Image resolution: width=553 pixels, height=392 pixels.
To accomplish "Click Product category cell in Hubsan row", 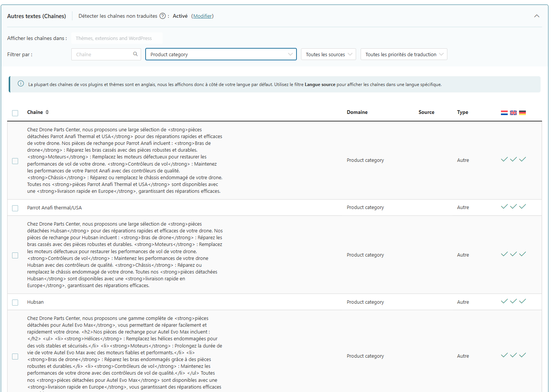I will coord(366,302).
